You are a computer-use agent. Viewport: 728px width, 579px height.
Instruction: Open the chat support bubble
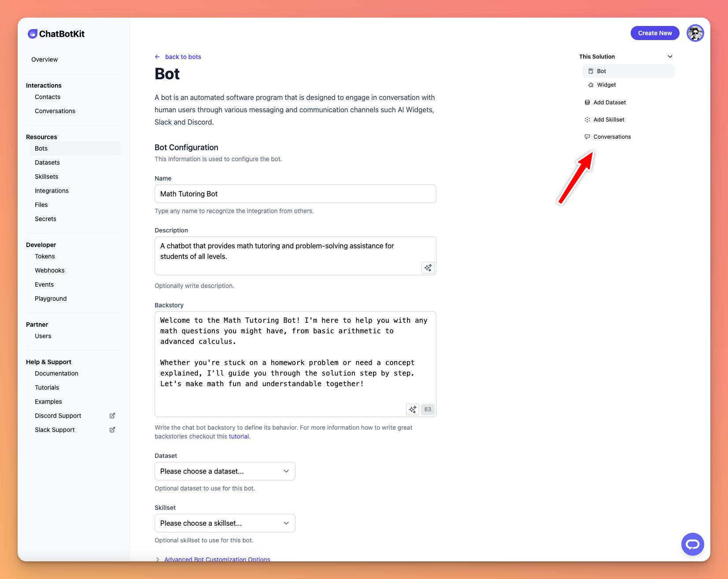tap(692, 544)
